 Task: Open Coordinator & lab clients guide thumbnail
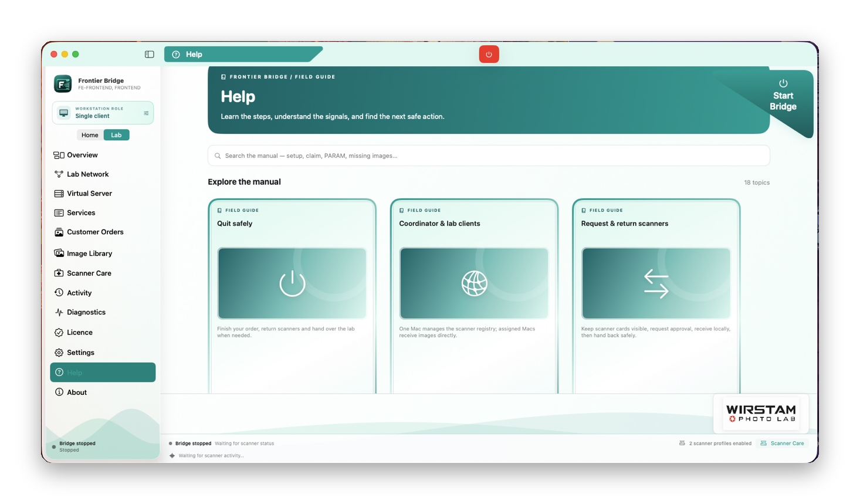[x=474, y=283]
